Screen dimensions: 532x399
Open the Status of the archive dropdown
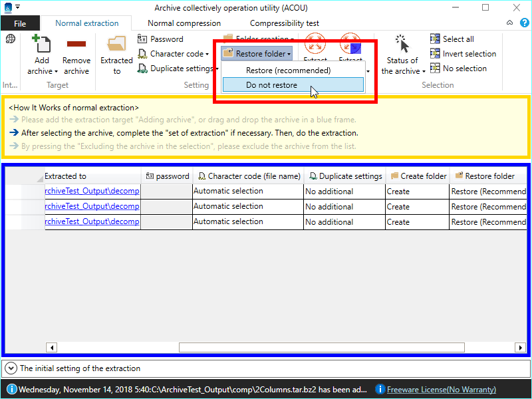coord(402,66)
